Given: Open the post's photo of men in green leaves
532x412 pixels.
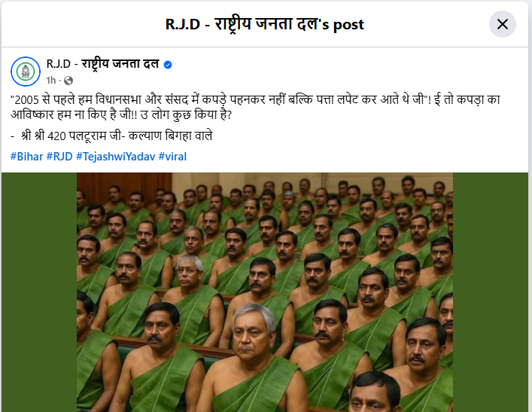Looking at the screenshot, I should coord(265,292).
